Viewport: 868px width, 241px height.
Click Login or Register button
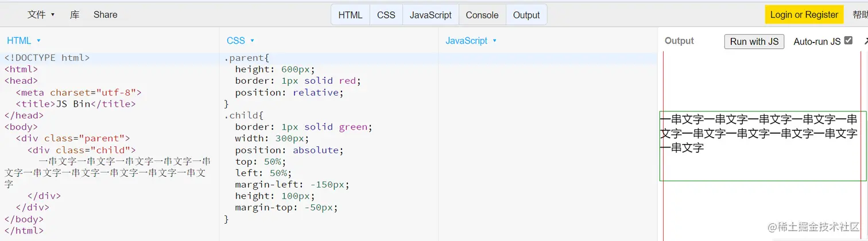click(804, 15)
